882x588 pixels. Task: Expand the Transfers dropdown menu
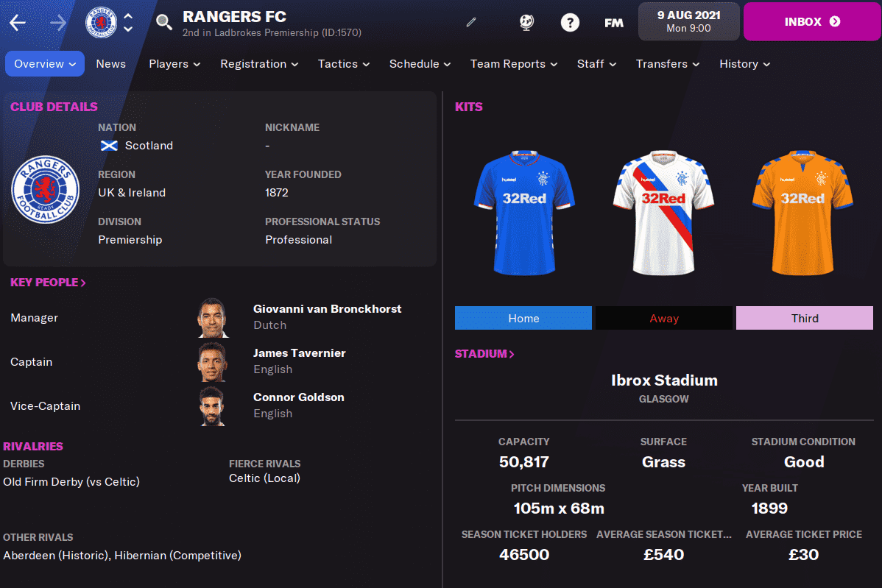pos(668,64)
